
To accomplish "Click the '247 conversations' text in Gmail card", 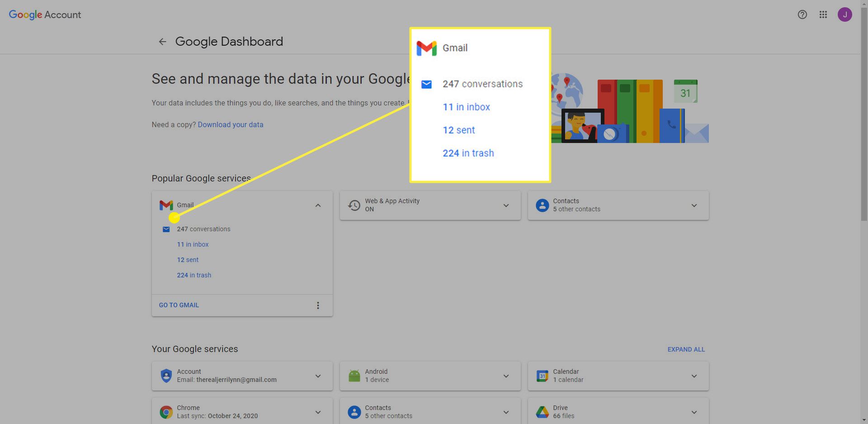I will click(203, 229).
